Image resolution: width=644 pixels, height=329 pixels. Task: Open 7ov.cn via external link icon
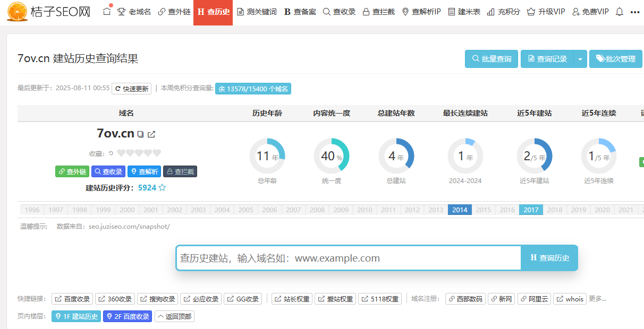[151, 134]
